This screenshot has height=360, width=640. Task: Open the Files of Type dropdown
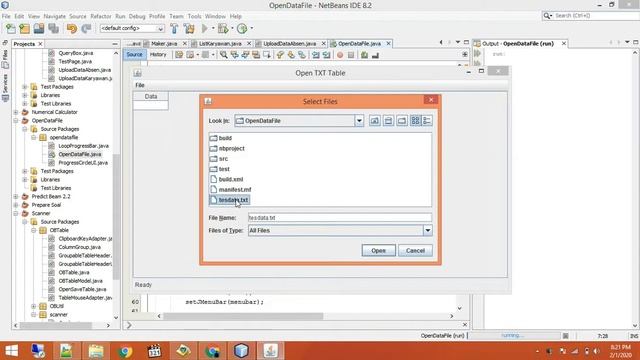pyautogui.click(x=427, y=231)
